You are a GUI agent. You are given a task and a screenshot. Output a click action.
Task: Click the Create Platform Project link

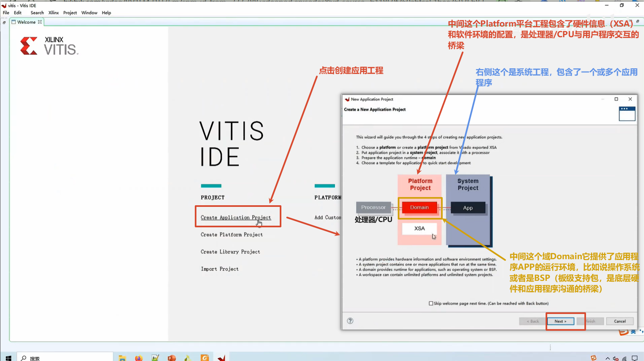[x=232, y=235]
